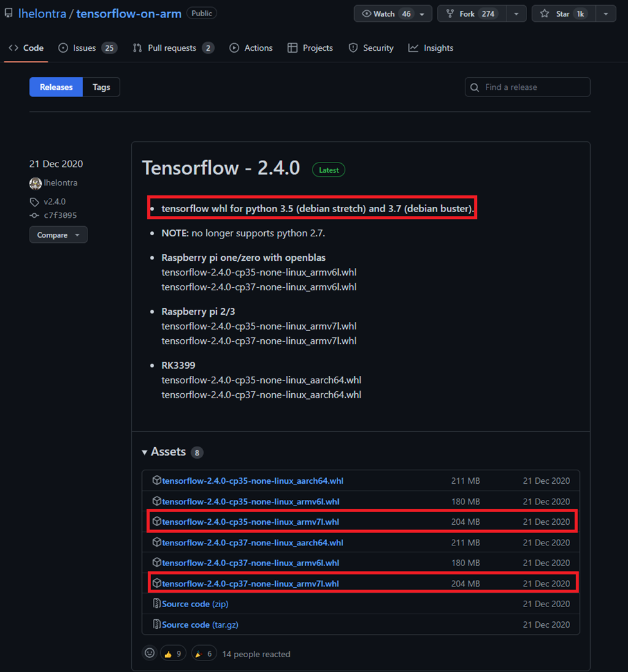This screenshot has width=628, height=672.
Task: Toggle the thumbs up reaction
Action: [x=173, y=653]
